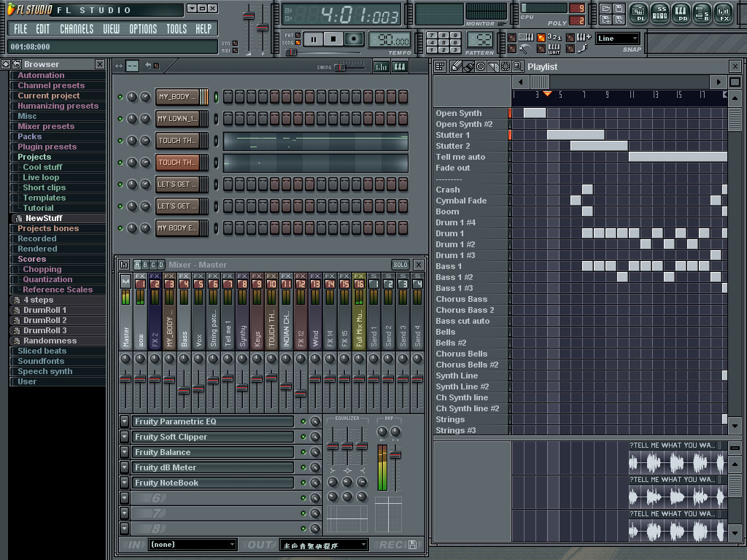Select the zoom tool in Playlist
747x560 pixels.
[x=517, y=66]
